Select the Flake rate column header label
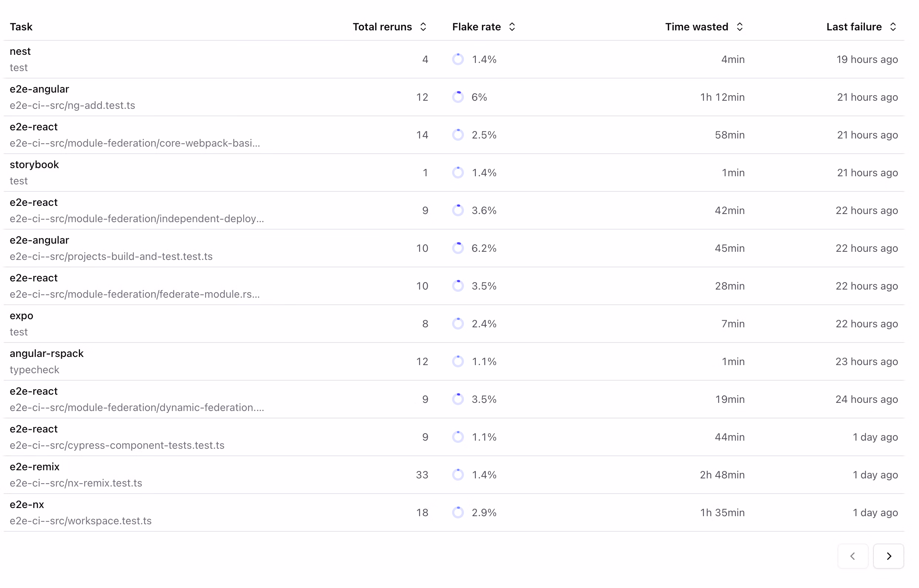 [x=476, y=26]
